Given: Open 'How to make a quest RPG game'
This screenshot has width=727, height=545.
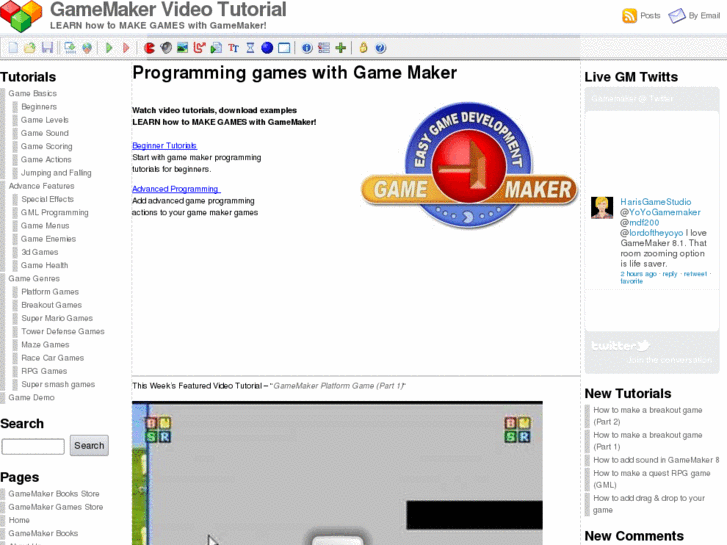Looking at the screenshot, I should tap(651, 479).
